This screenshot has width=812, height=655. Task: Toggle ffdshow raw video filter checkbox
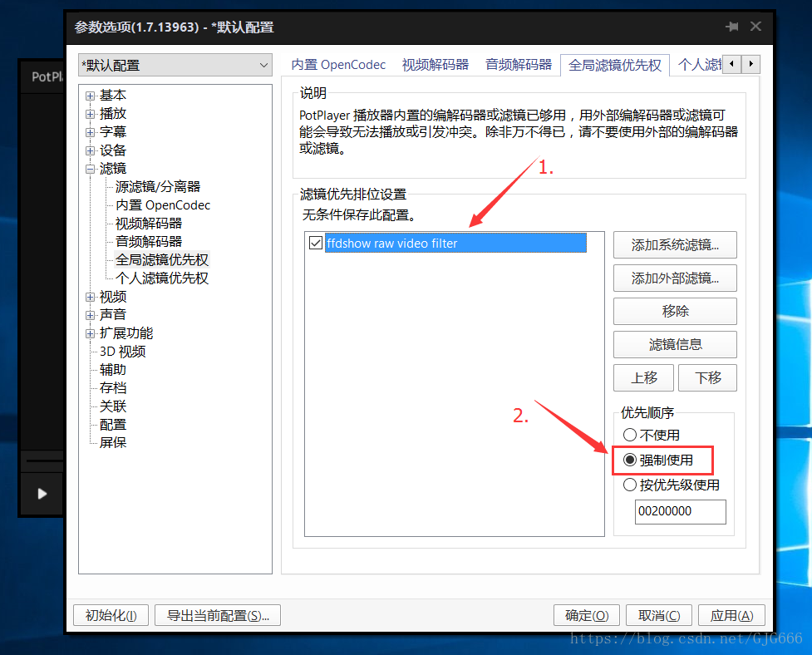[315, 243]
